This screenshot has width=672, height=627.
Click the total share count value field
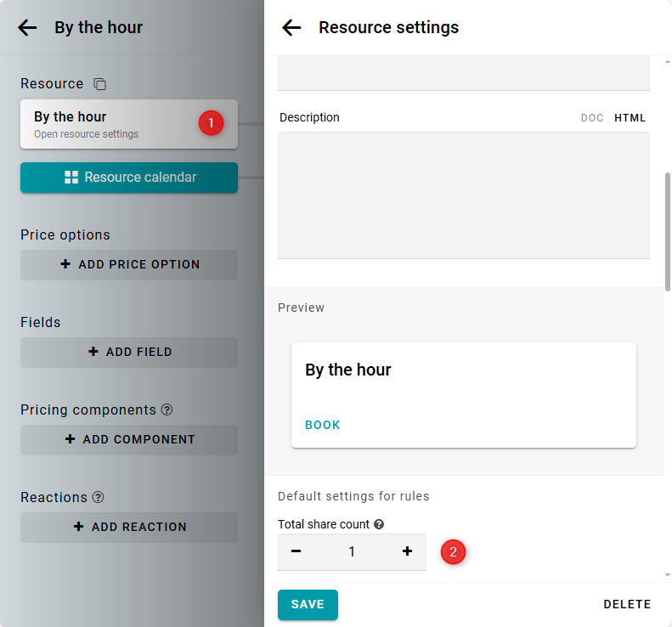click(352, 551)
